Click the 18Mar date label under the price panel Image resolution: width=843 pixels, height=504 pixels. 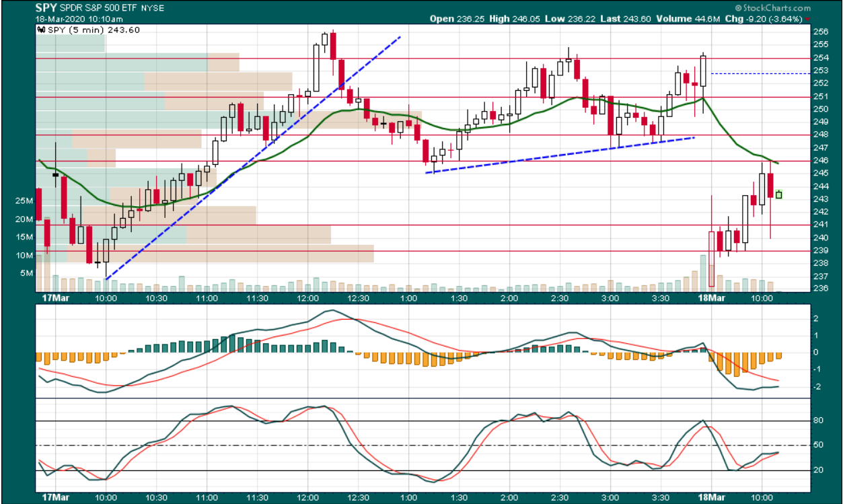tap(712, 297)
